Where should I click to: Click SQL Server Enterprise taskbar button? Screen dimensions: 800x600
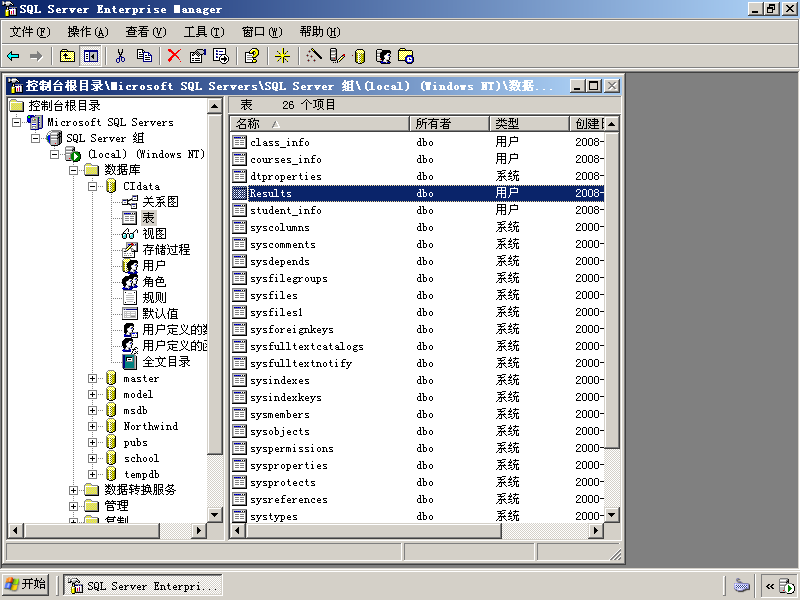143,586
